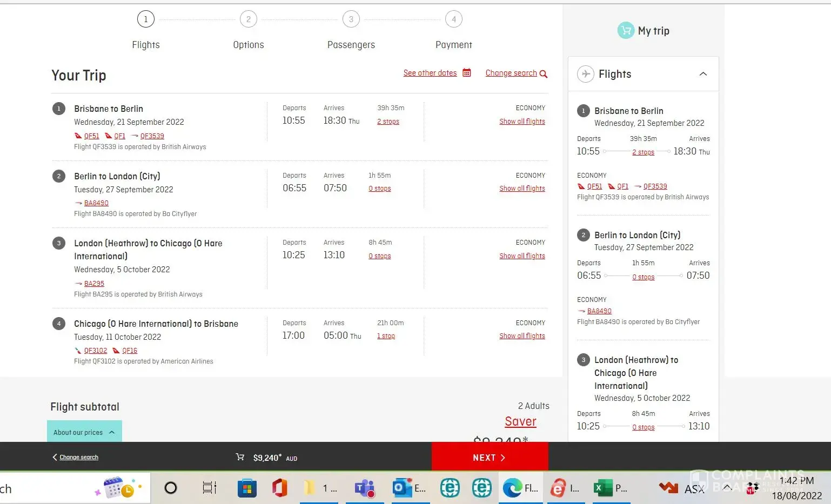The image size is (831, 504).
Task: Show hidden system tray icons
Action: [727, 488]
